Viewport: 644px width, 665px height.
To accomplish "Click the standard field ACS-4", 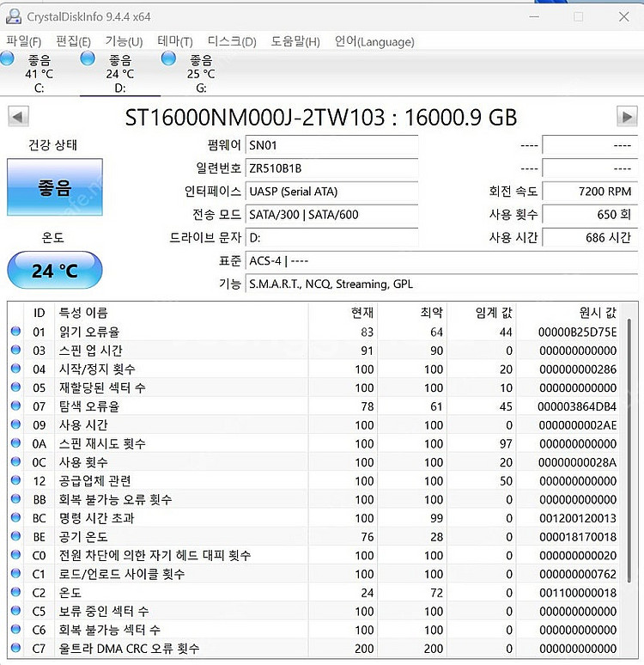I will pyautogui.click(x=441, y=260).
